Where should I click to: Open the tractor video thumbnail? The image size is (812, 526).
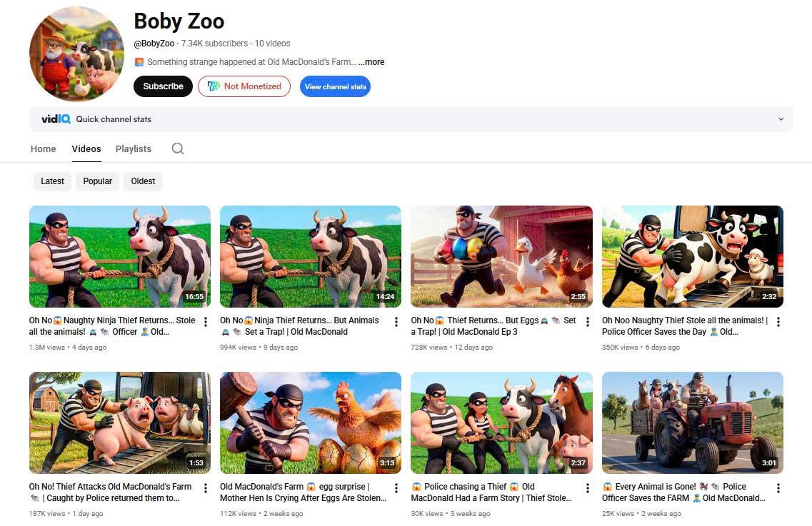pos(692,423)
